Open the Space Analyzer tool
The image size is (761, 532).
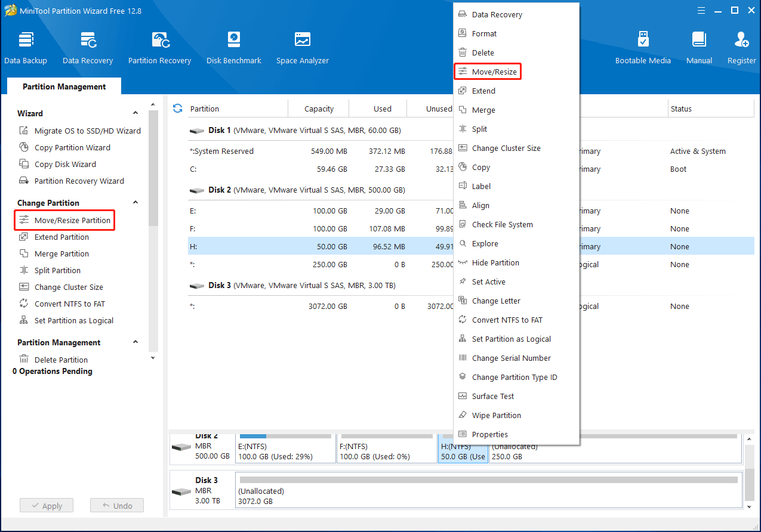(302, 48)
